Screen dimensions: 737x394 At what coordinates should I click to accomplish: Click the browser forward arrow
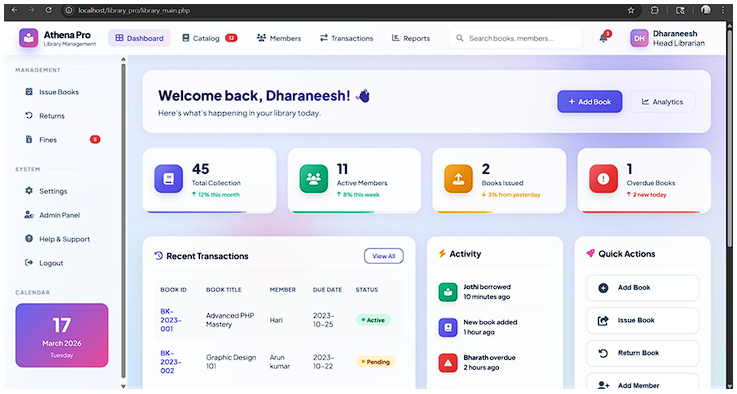(31, 10)
